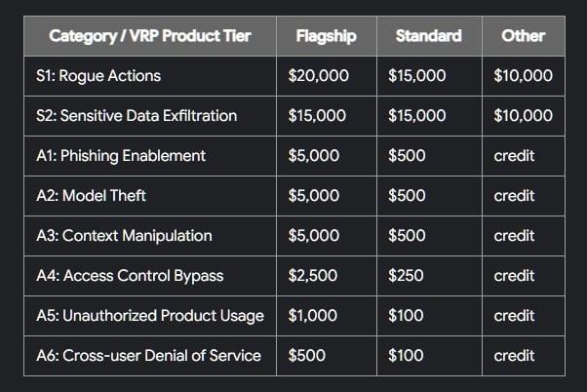This screenshot has width=587, height=392.
Task: Select the $250 Standard amount
Action: click(406, 276)
